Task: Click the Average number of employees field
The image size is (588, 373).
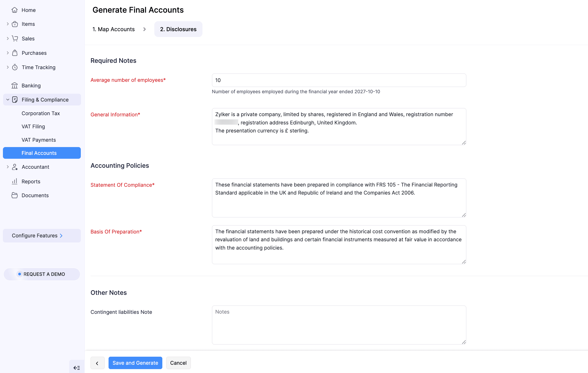Action: [339, 80]
